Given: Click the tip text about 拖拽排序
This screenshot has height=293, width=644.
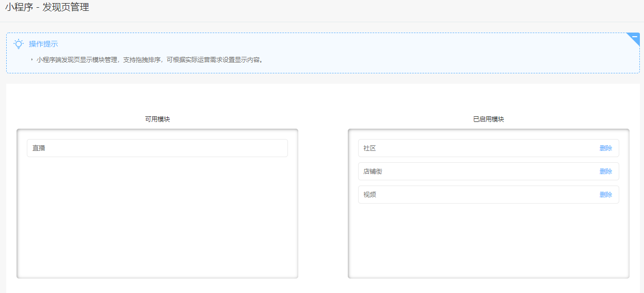Looking at the screenshot, I should [150, 60].
